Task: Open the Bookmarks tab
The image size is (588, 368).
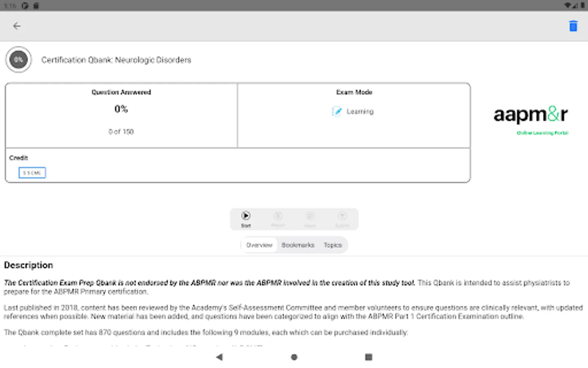Action: click(298, 245)
